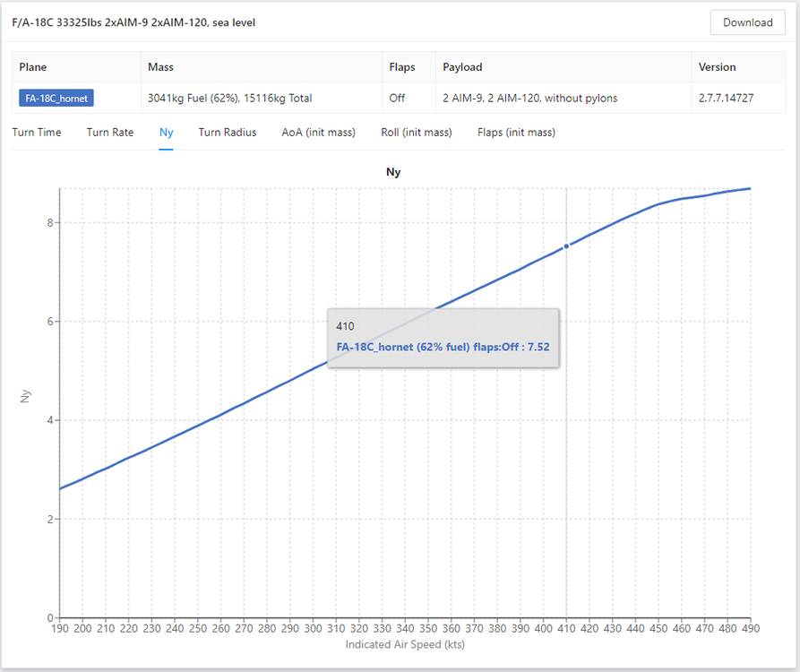Screen dimensions: 800x672
Task: Switch to the Turn Radius tab
Action: [228, 133]
